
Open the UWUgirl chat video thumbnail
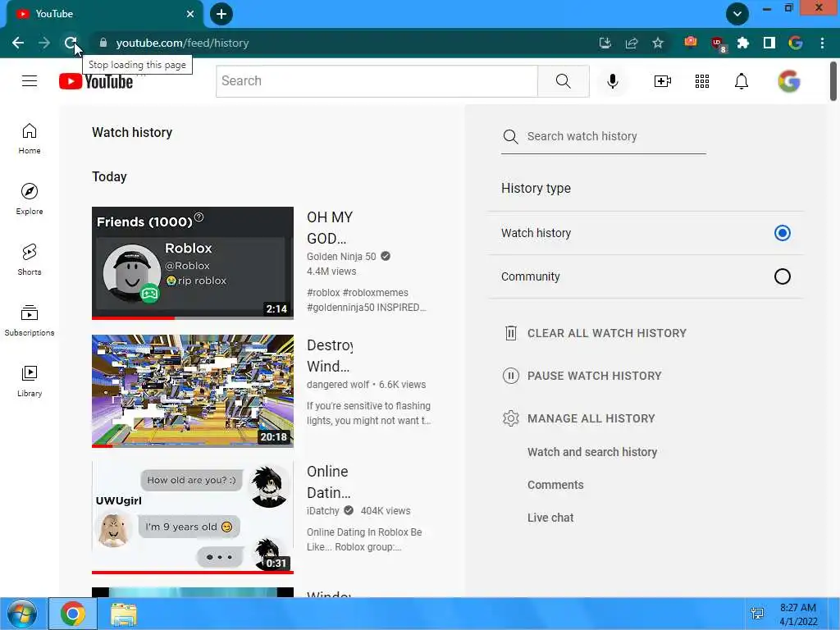coord(192,517)
